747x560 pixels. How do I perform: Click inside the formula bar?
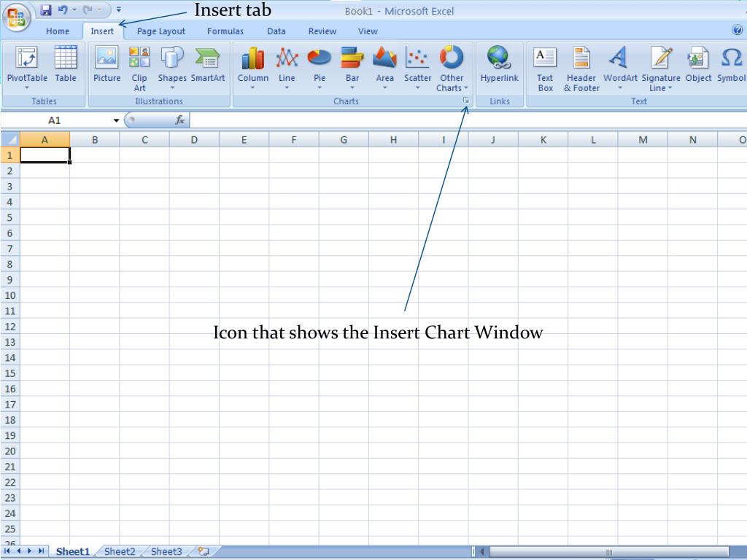click(468, 120)
